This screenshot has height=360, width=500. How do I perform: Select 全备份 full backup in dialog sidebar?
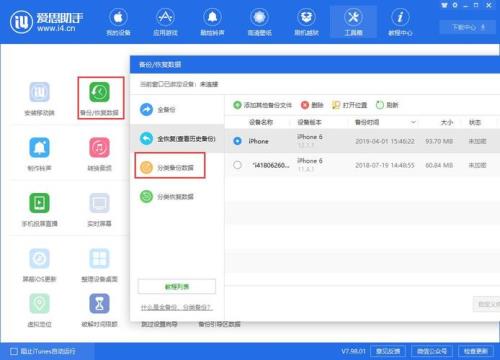[x=177, y=109]
